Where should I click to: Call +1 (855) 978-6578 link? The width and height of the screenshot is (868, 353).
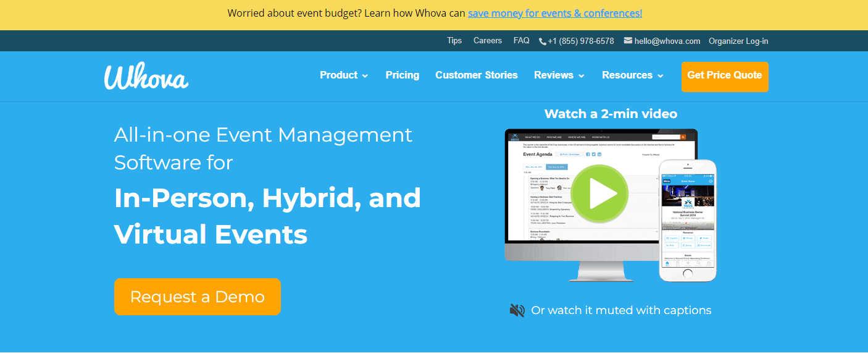pyautogui.click(x=581, y=41)
